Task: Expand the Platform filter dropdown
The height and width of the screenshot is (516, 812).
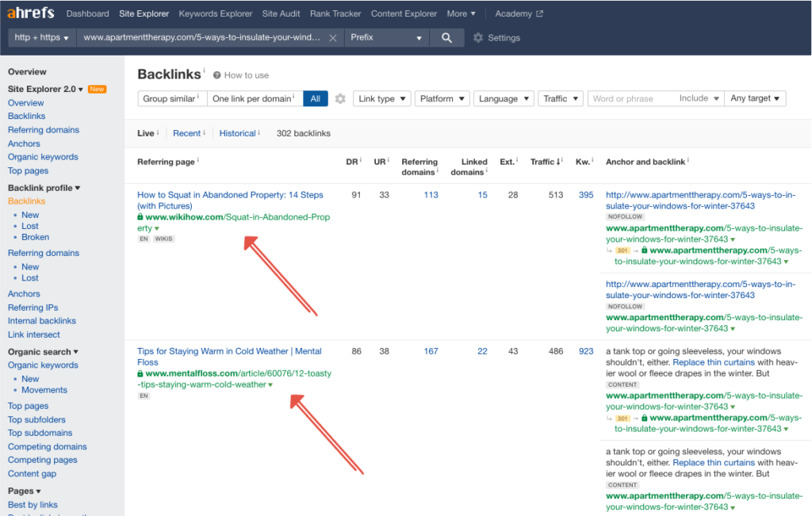Action: click(x=442, y=98)
